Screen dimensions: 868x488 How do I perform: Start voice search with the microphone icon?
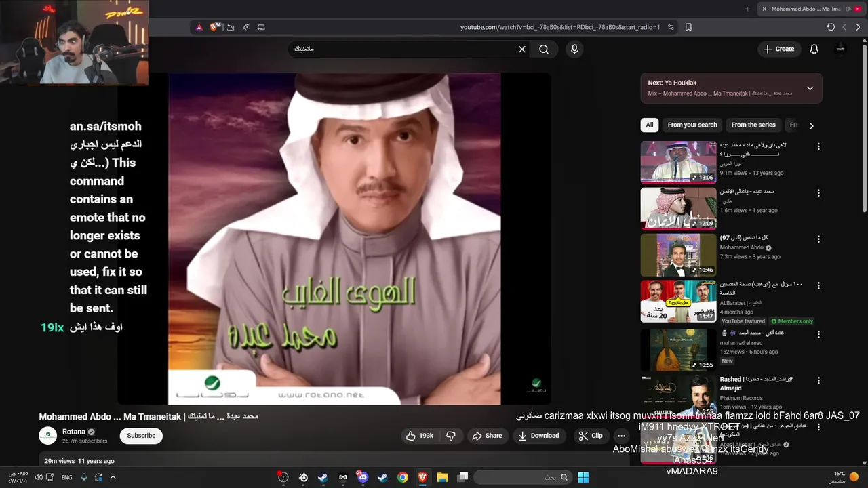(x=574, y=49)
